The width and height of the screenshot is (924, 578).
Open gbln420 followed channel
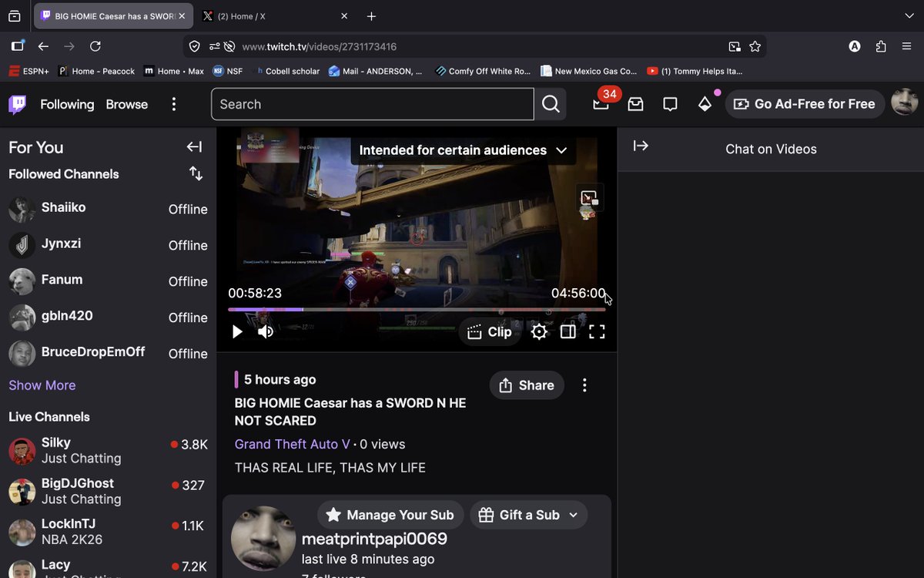[108, 317]
